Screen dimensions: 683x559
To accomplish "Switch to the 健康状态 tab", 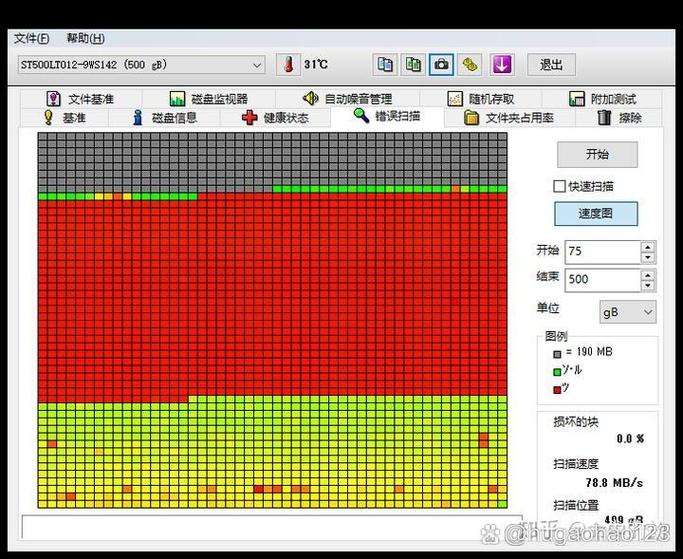I will pyautogui.click(x=275, y=118).
